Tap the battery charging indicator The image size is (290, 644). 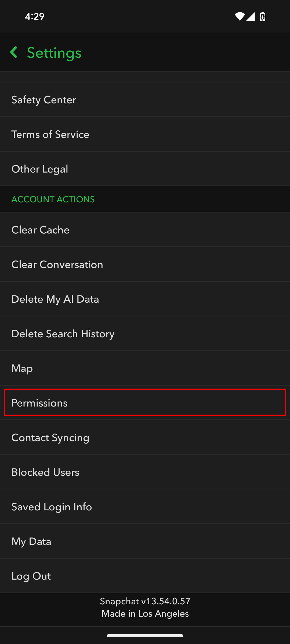pos(262,16)
